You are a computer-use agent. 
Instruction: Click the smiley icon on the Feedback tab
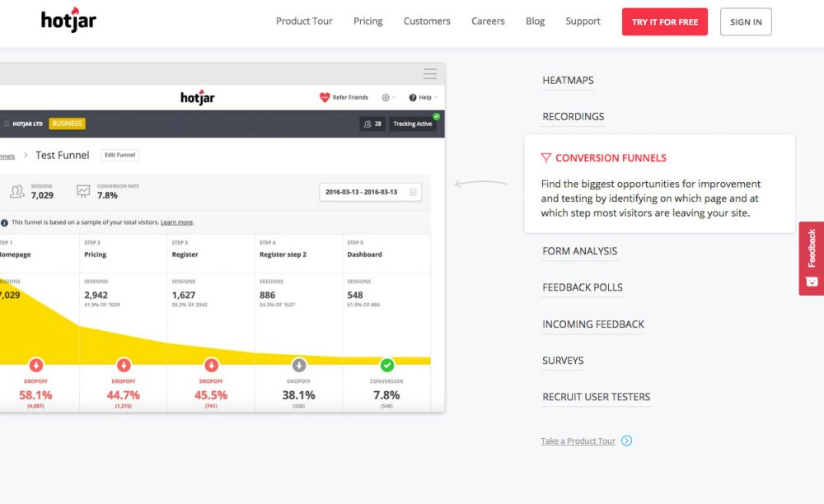coord(812,282)
